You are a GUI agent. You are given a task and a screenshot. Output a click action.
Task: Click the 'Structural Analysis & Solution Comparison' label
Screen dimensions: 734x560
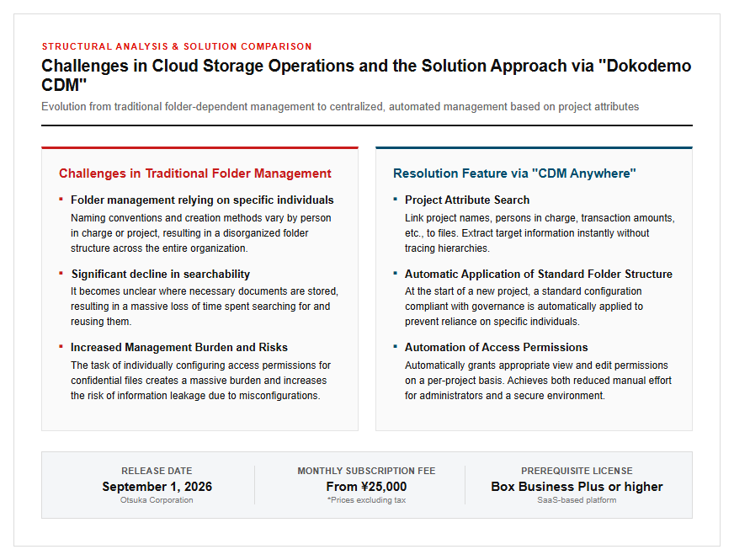[177, 46]
